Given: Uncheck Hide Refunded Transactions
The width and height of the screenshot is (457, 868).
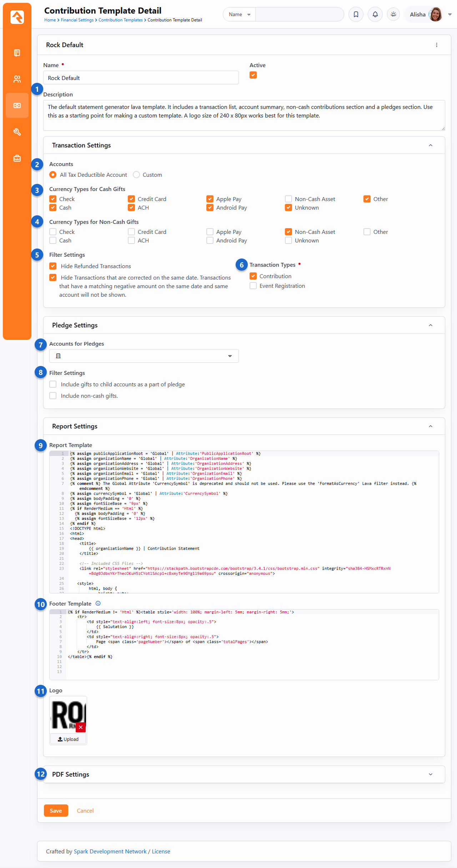Looking at the screenshot, I should [53, 266].
